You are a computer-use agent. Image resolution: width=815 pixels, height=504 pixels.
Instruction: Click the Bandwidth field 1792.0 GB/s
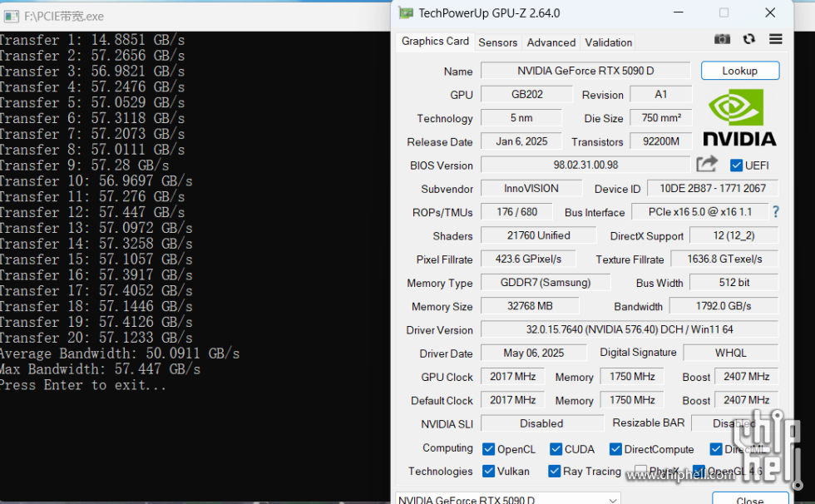pos(724,306)
